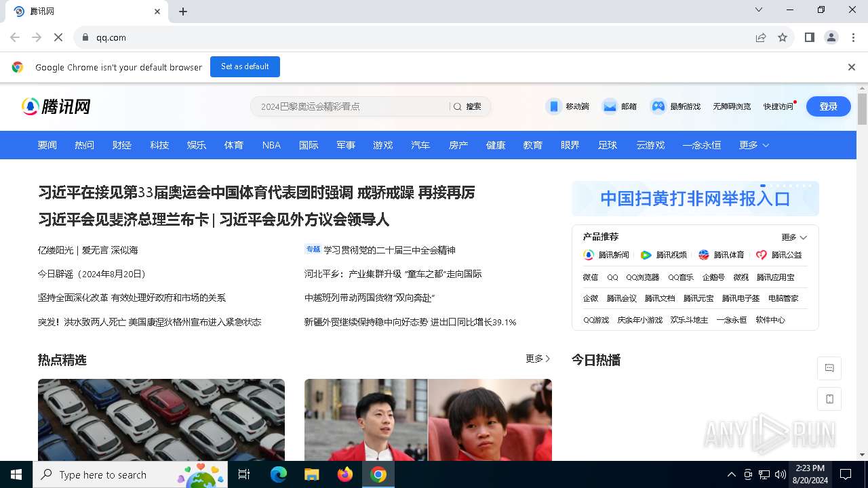
Task: View site information lock icon
Action: point(85,37)
